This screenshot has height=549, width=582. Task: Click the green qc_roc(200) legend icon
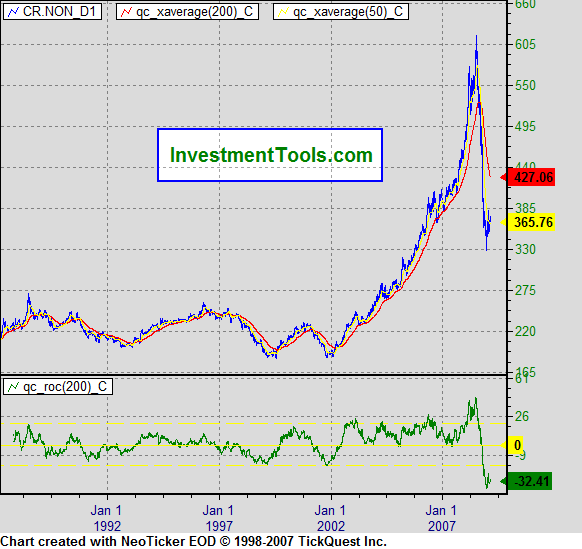[13, 387]
